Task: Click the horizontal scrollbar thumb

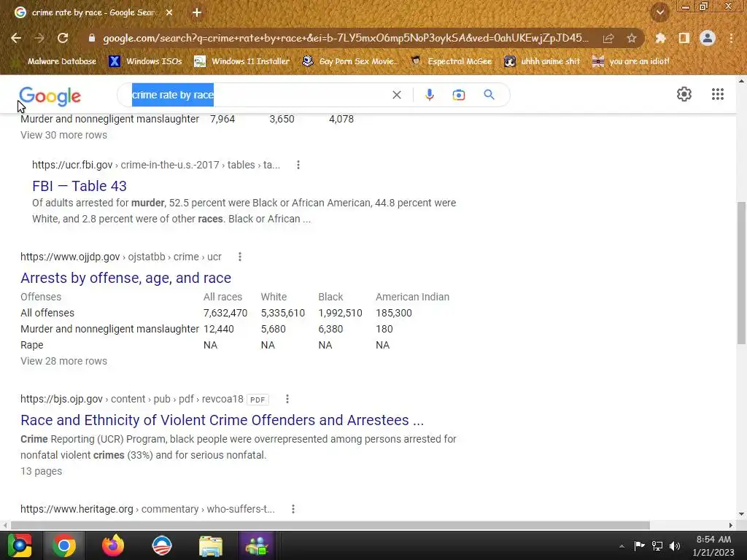Action: point(330,525)
